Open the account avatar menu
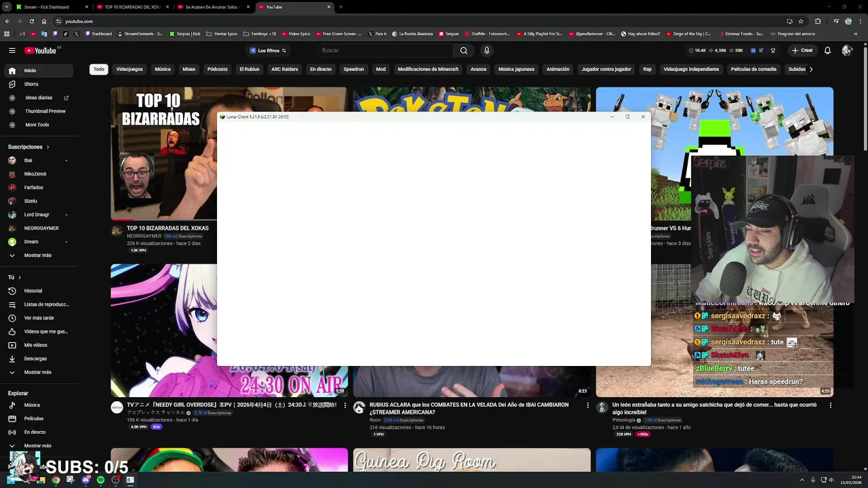Viewport: 868px width, 488px height. coord(847,50)
